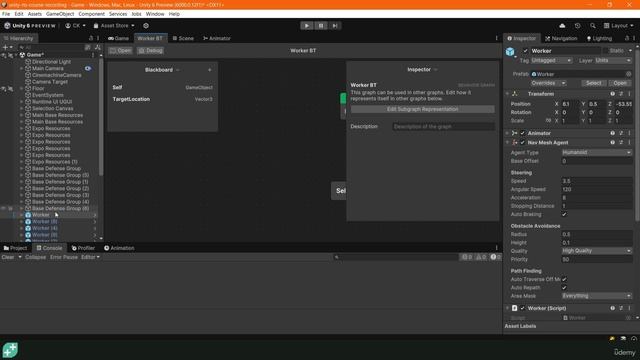
Task: Pause the game with the pause button
Action: [321, 26]
